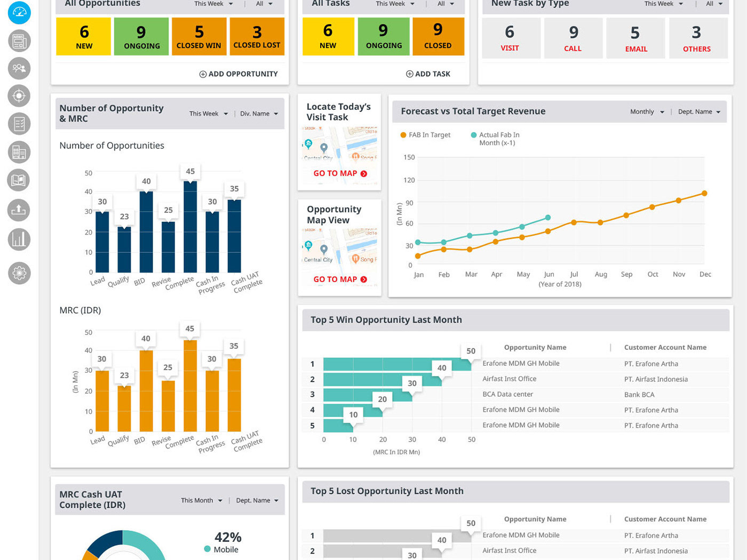Open the News icon in sidebar
Viewport: 747px width, 560px height.
coord(19,41)
